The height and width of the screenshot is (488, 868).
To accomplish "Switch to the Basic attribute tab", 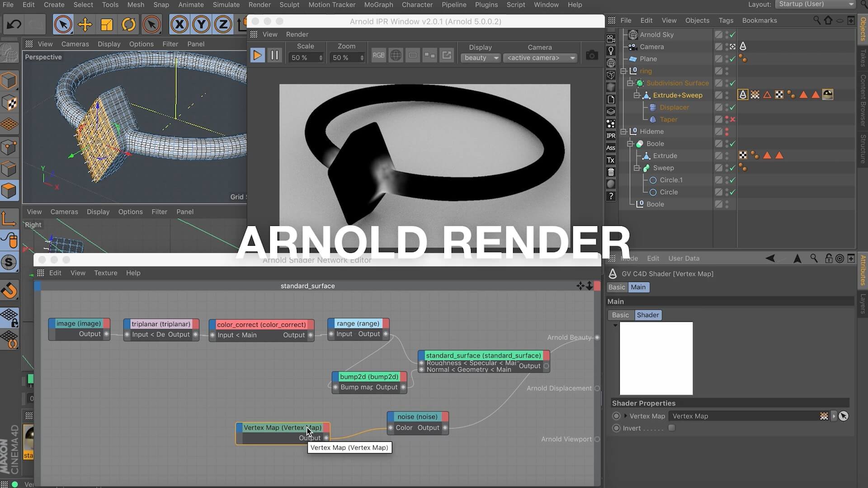I will [616, 287].
